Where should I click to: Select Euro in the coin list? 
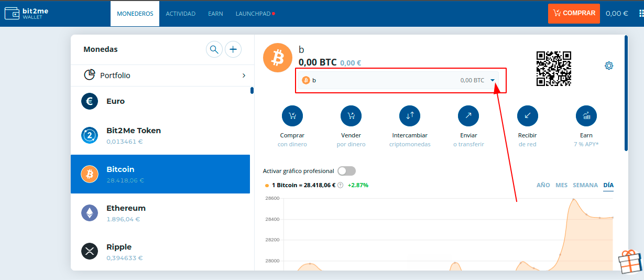tap(160, 101)
